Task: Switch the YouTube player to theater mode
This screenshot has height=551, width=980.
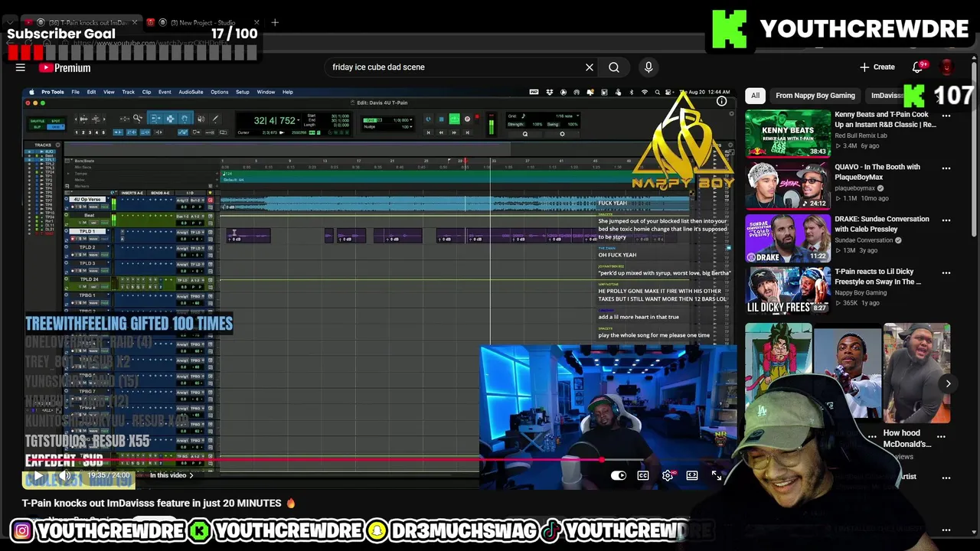Action: pos(692,475)
